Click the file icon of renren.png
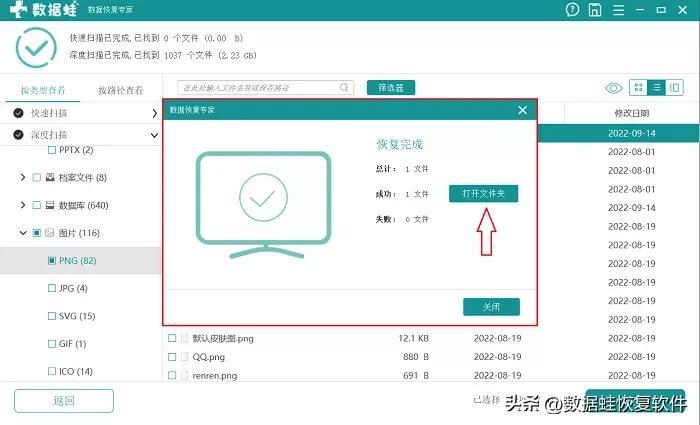Image resolution: width=700 pixels, height=425 pixels. pyautogui.click(x=184, y=375)
